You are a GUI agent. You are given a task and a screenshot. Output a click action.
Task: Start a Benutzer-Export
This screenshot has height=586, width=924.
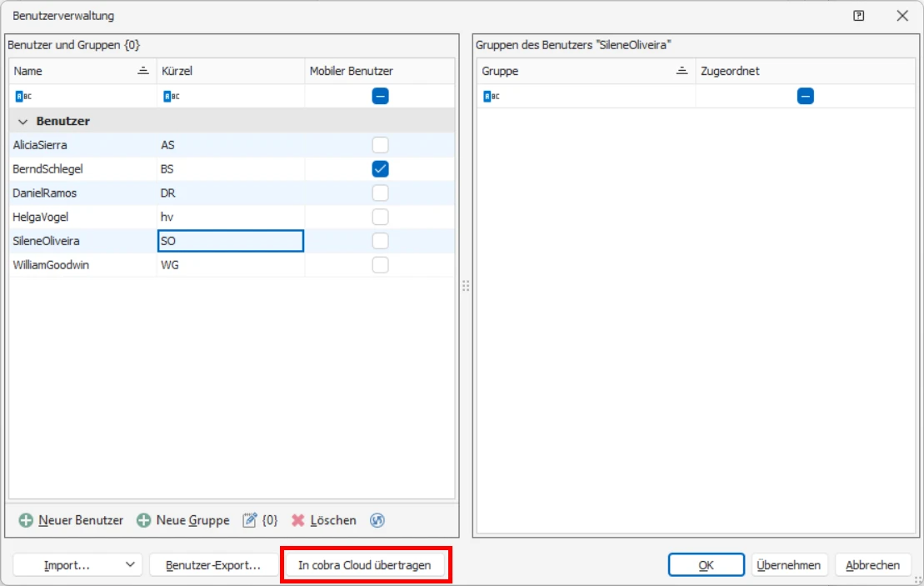pyautogui.click(x=215, y=564)
